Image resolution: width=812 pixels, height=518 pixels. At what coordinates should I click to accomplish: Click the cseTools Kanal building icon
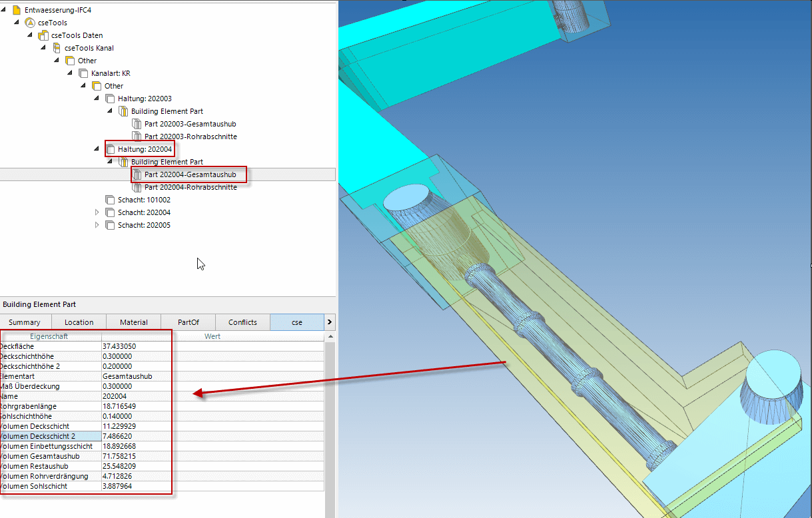pyautogui.click(x=57, y=48)
